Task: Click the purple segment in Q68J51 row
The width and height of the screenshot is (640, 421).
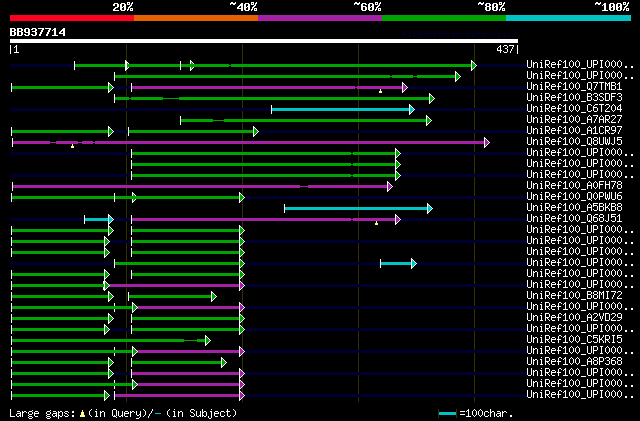Action: pyautogui.click(x=264, y=220)
